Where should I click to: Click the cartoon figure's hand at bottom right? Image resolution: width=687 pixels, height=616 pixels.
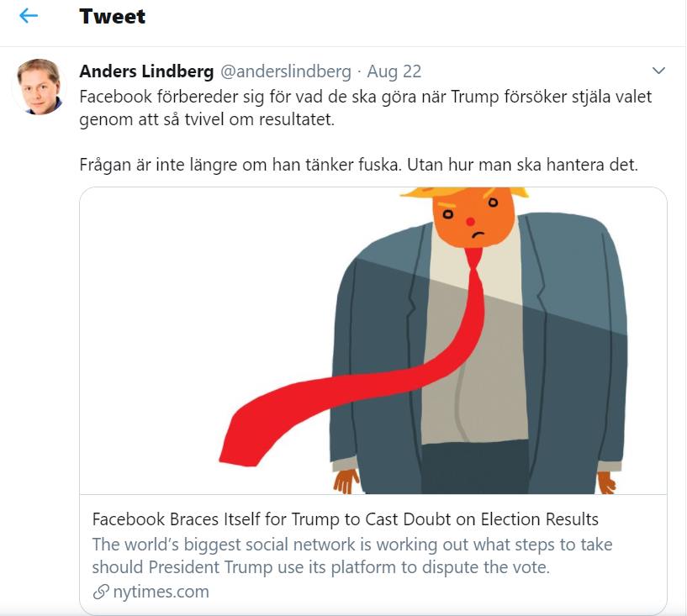pyautogui.click(x=606, y=482)
